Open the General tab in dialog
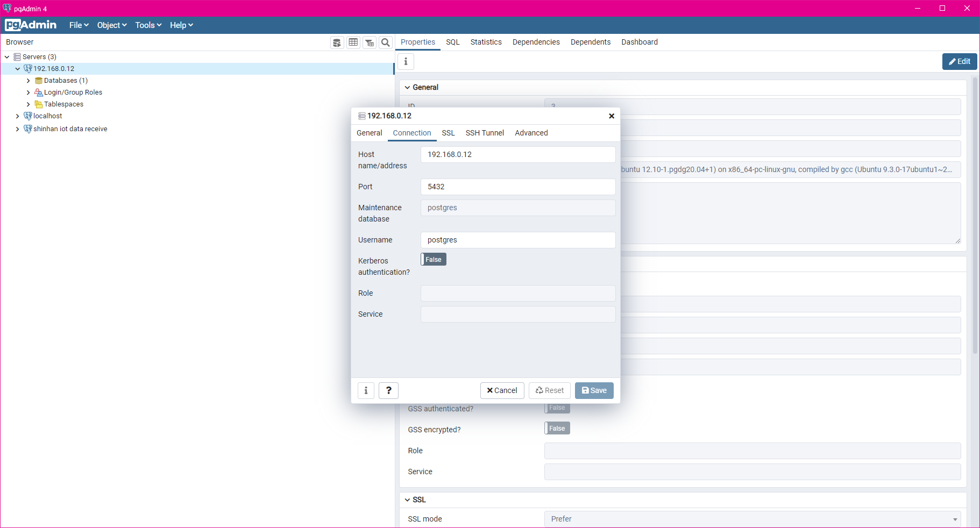Image resolution: width=980 pixels, height=528 pixels. tap(370, 133)
